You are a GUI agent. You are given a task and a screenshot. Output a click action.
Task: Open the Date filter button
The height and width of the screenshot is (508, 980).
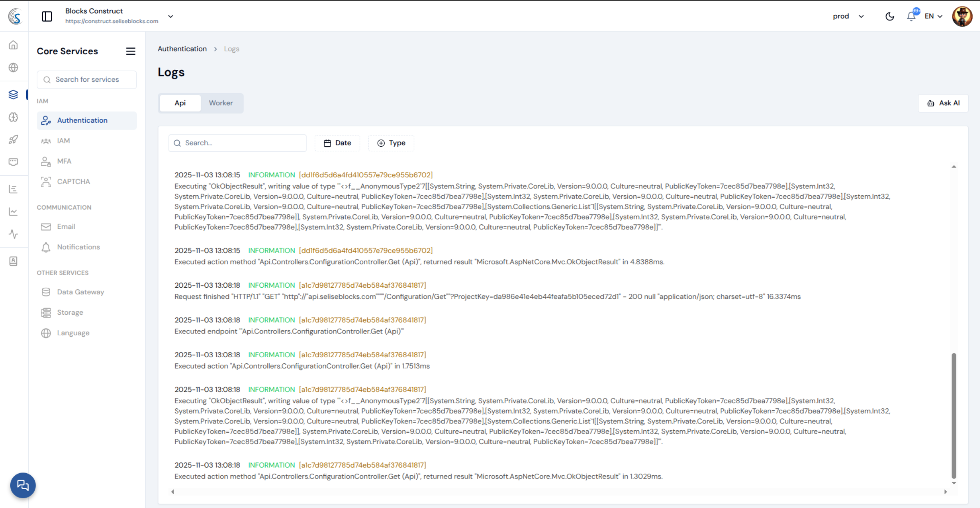coord(337,143)
